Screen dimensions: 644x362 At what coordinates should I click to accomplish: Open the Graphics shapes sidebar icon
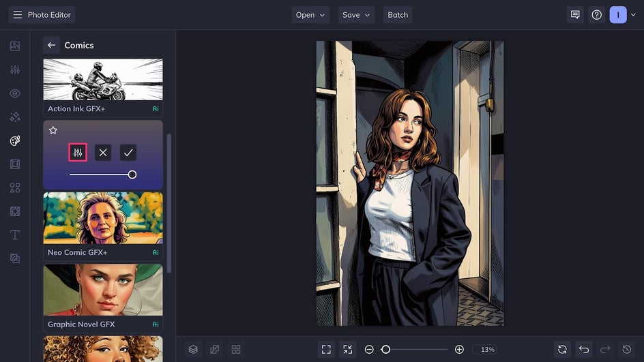coord(15,188)
